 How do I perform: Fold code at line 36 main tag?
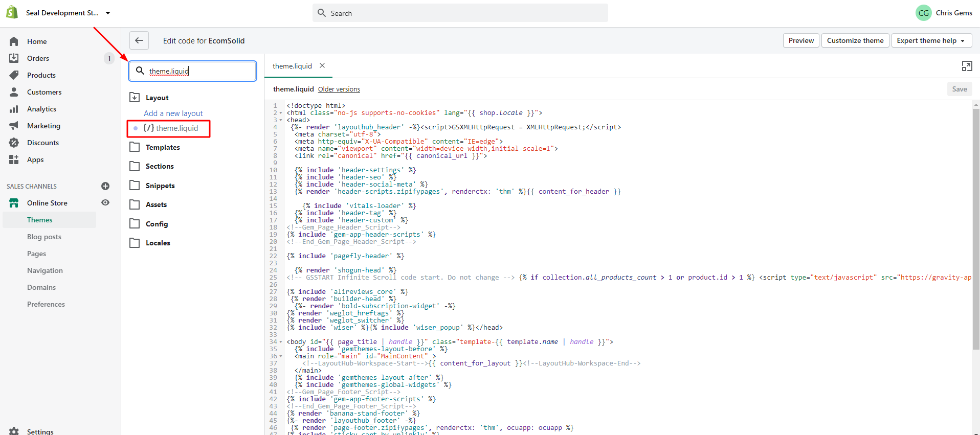click(281, 356)
